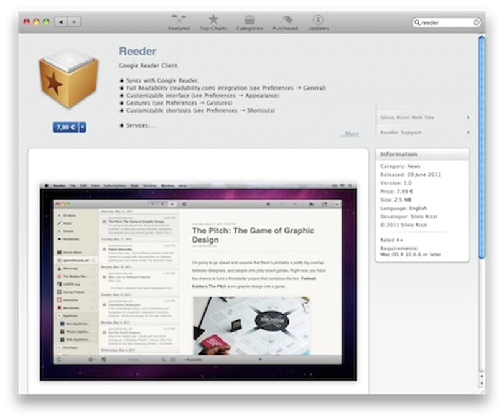Screen dimensions: 504x420
Task: Click the magnifying glass search icon
Action: click(x=417, y=22)
